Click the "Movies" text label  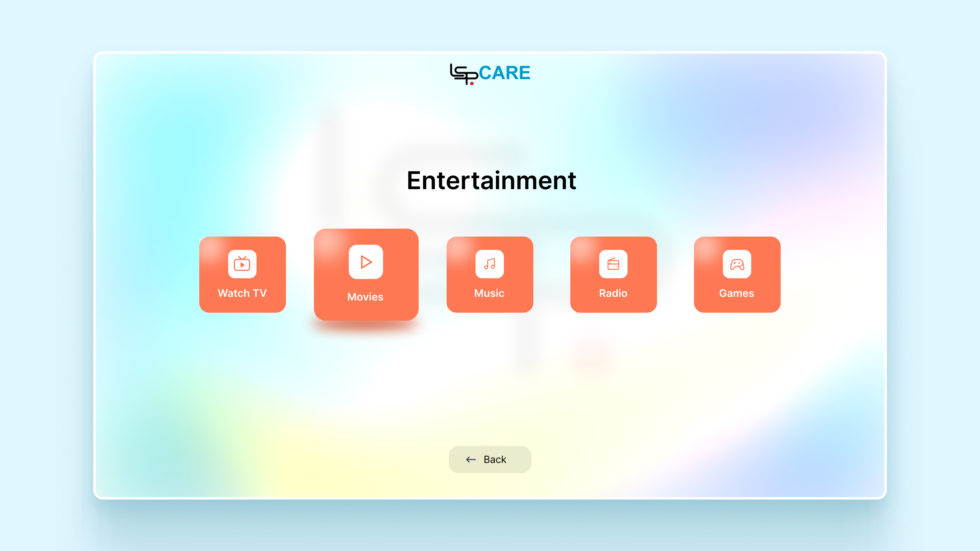(x=365, y=297)
